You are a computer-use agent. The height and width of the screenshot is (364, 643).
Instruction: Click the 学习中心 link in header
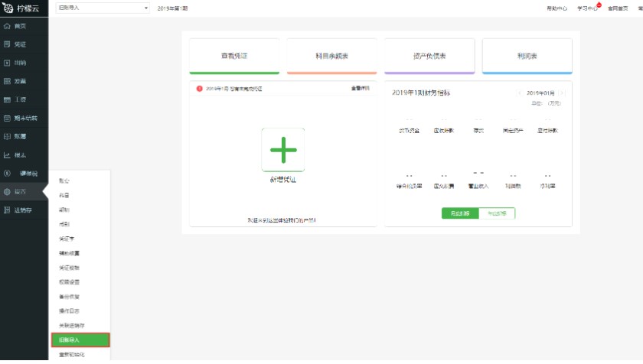(587, 8)
